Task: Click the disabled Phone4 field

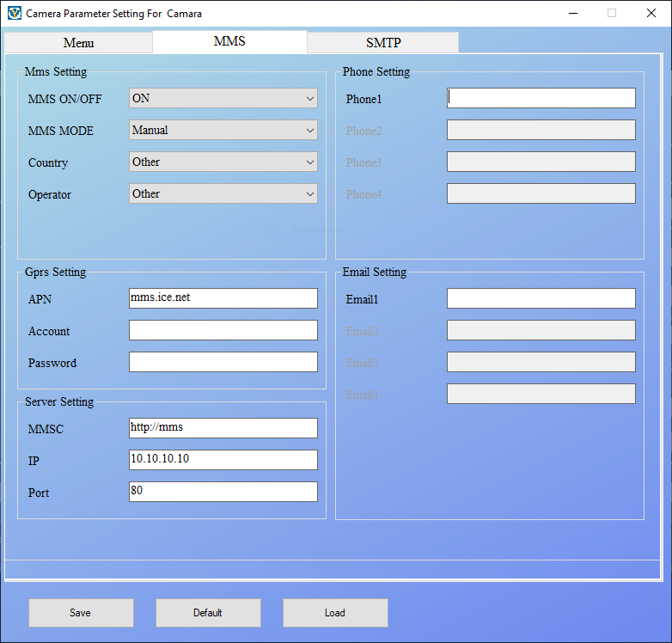Action: 541,193
